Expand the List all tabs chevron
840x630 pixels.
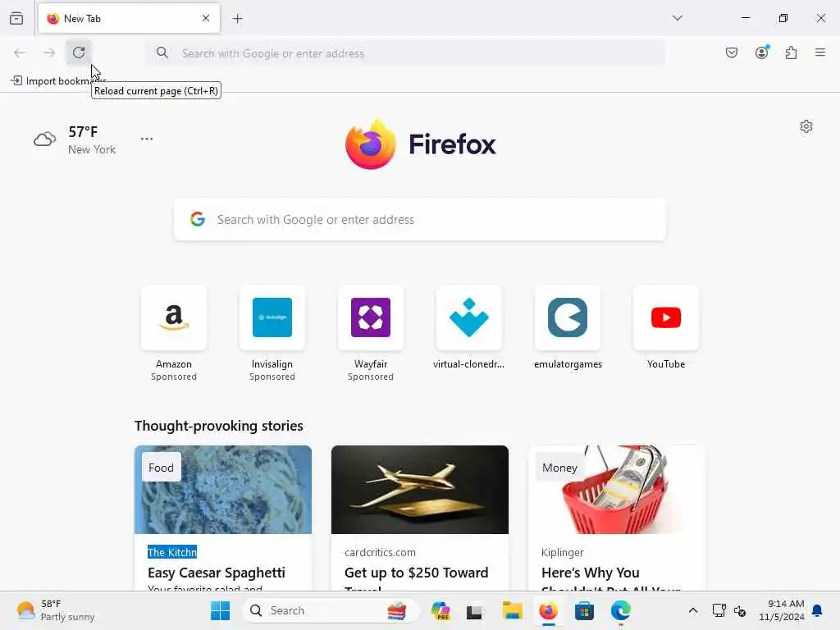(x=678, y=18)
